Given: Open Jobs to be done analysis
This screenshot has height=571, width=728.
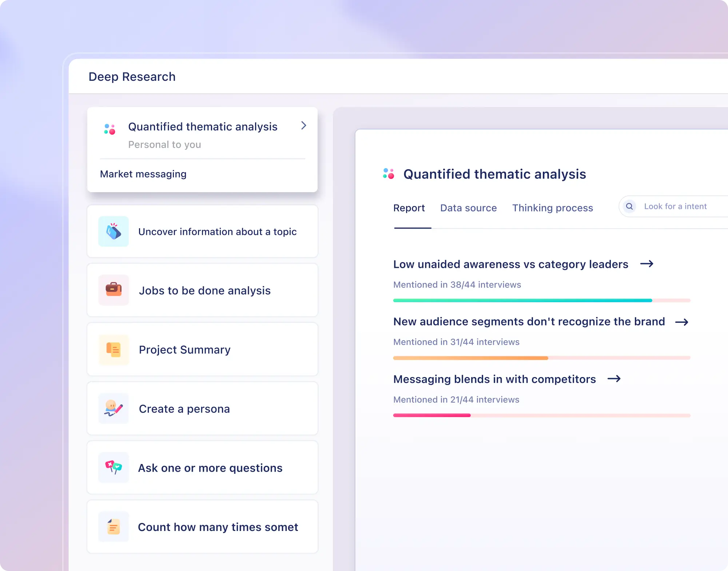Looking at the screenshot, I should 203,290.
